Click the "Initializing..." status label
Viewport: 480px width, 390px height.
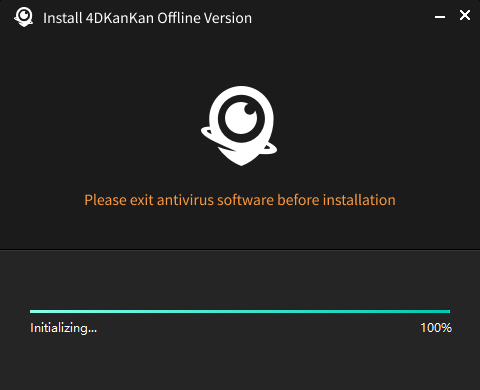(x=63, y=328)
